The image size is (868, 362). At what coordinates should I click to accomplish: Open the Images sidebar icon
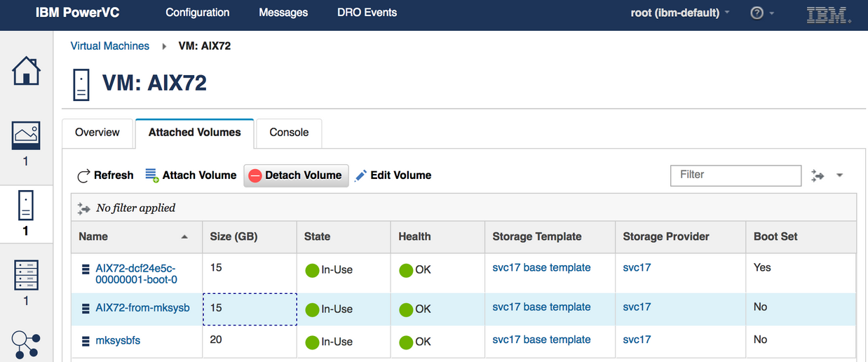point(26,135)
